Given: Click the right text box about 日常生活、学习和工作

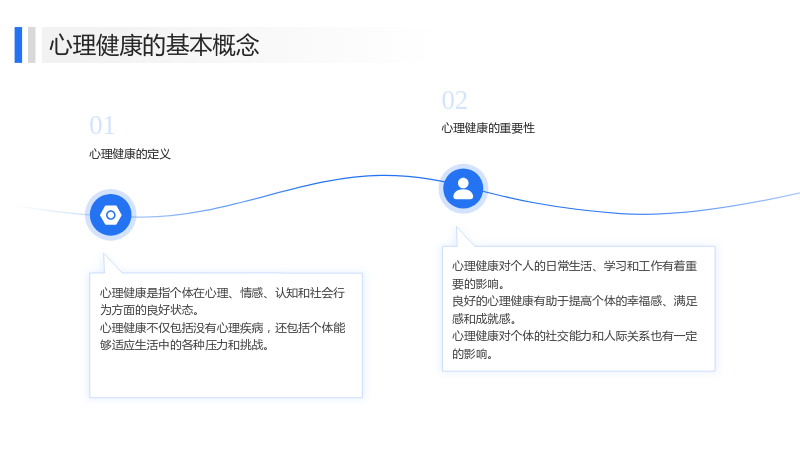Looking at the screenshot, I should (579, 309).
